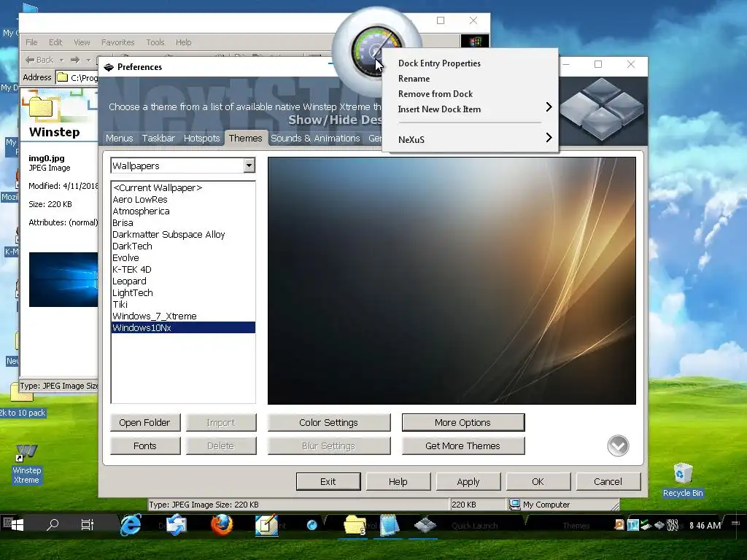Open Tools menu in Explorer window

155,42
